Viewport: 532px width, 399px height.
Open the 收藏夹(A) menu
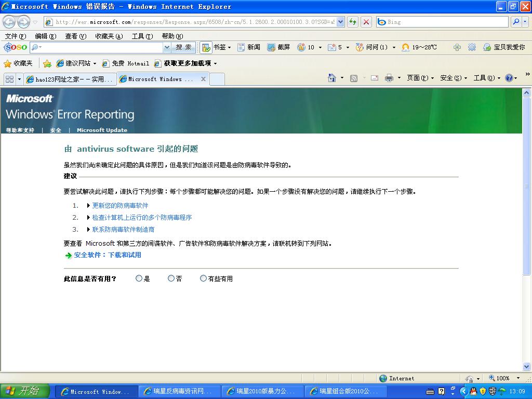pyautogui.click(x=109, y=36)
